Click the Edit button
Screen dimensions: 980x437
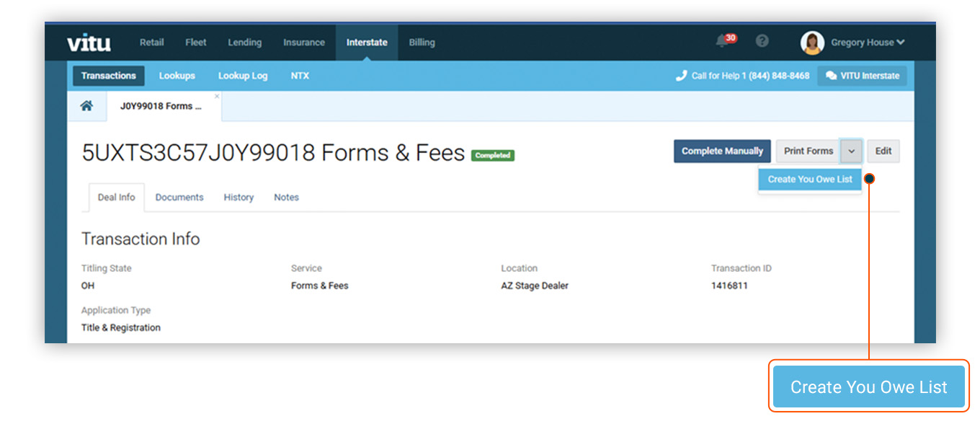tap(883, 151)
